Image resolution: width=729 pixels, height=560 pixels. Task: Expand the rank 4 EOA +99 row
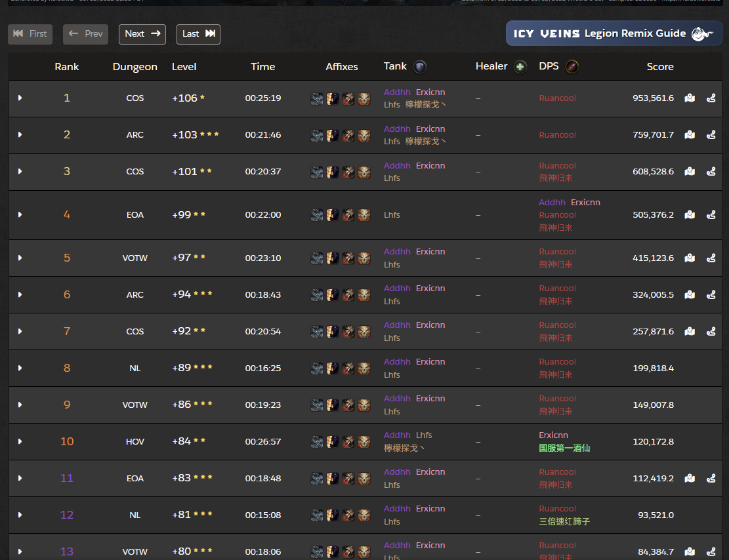[x=20, y=214]
